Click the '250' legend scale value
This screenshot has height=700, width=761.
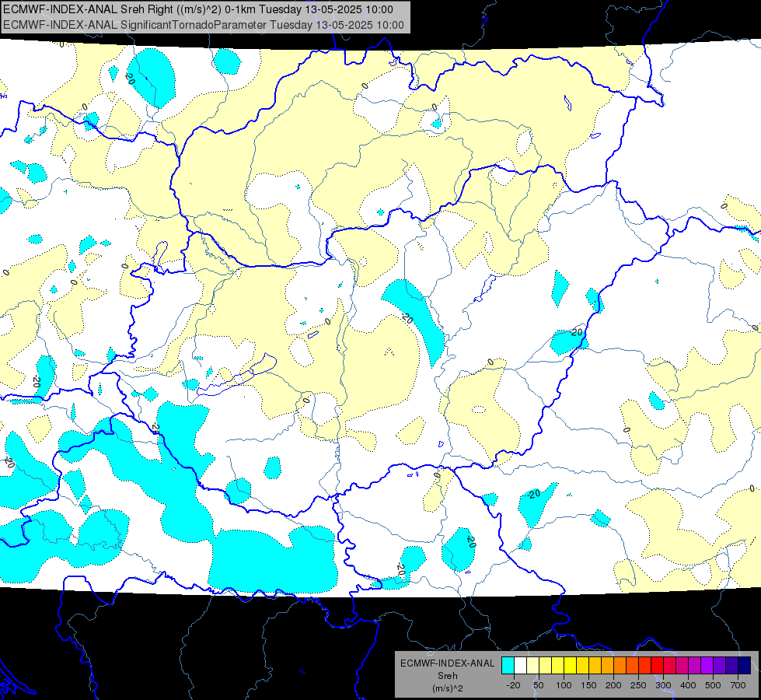pos(638,685)
